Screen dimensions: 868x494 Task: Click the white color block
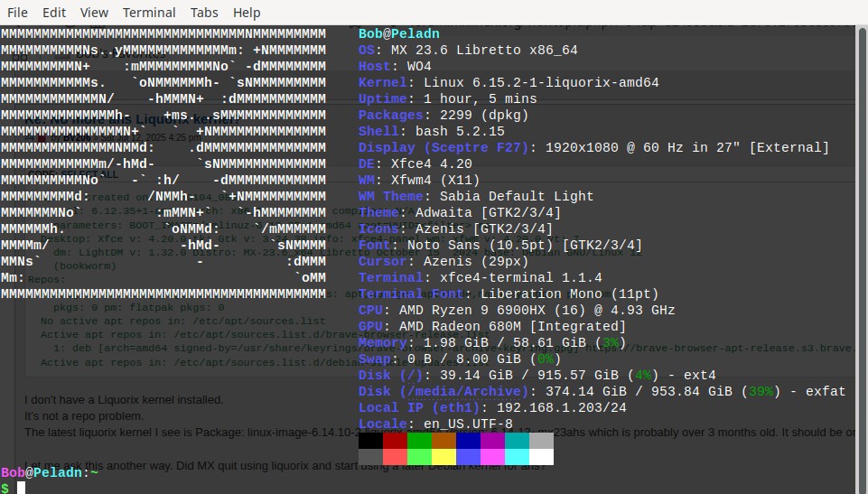[x=541, y=457]
